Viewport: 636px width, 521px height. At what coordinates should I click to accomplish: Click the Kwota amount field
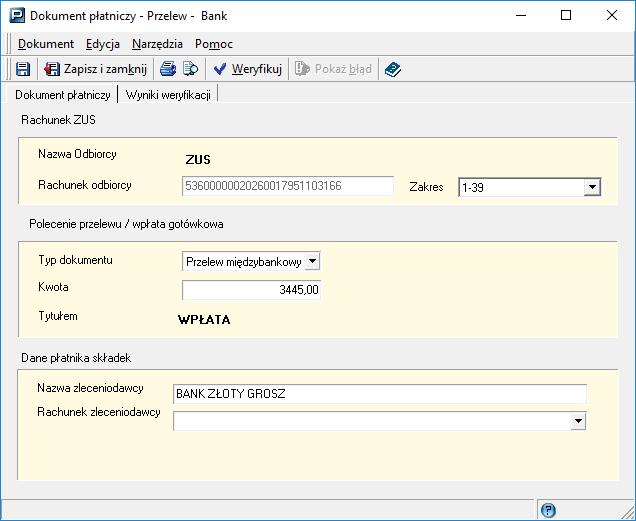point(251,290)
